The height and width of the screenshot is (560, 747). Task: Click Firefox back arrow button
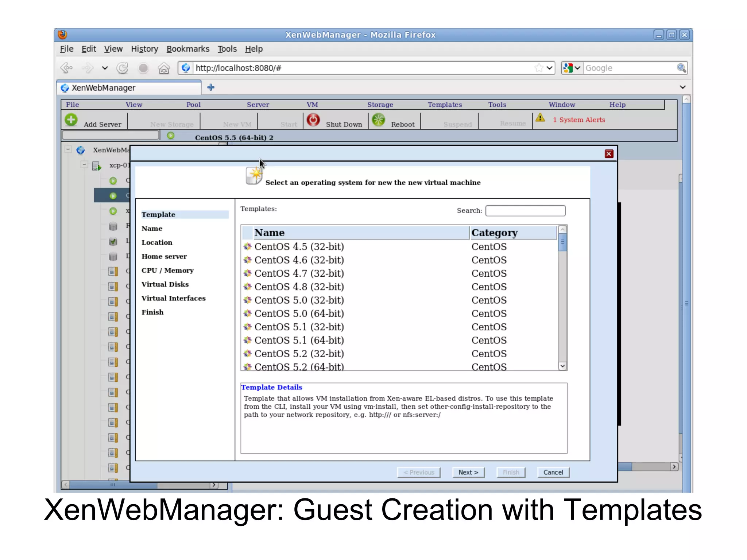(67, 68)
